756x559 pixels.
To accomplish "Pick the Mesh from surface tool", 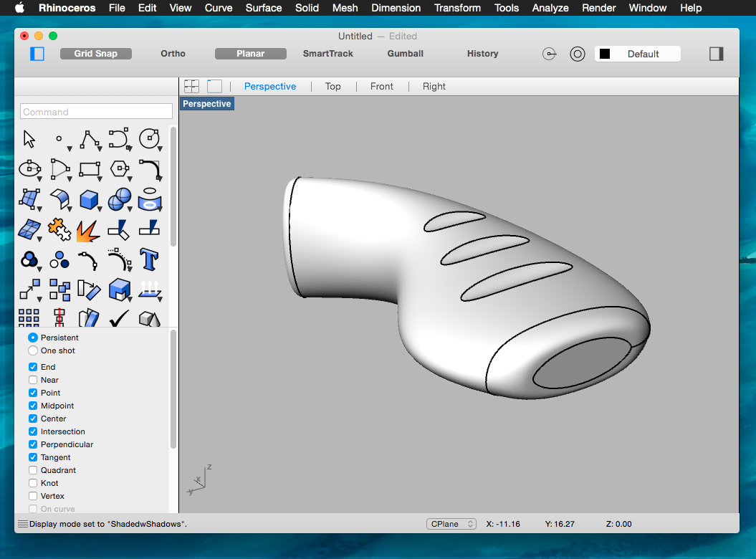I will (29, 230).
